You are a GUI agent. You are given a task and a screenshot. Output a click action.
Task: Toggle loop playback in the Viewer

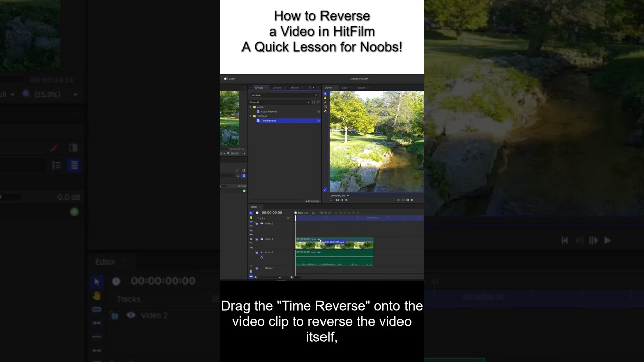(x=337, y=200)
